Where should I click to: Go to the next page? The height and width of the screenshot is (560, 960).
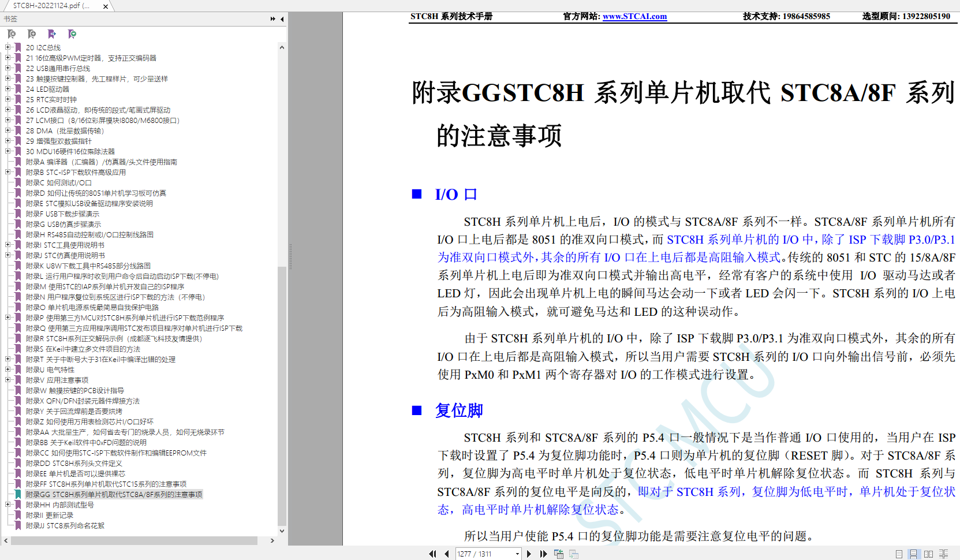tap(529, 554)
